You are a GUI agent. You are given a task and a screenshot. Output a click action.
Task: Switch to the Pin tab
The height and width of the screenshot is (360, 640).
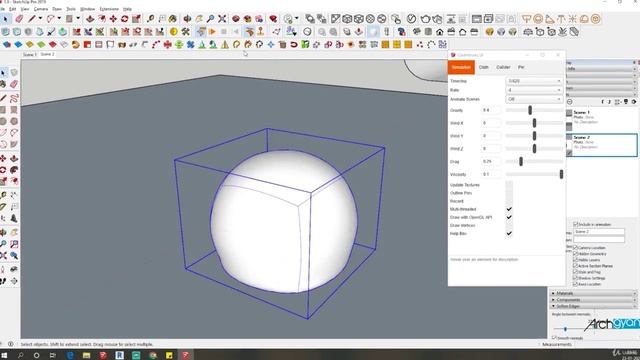pos(521,67)
